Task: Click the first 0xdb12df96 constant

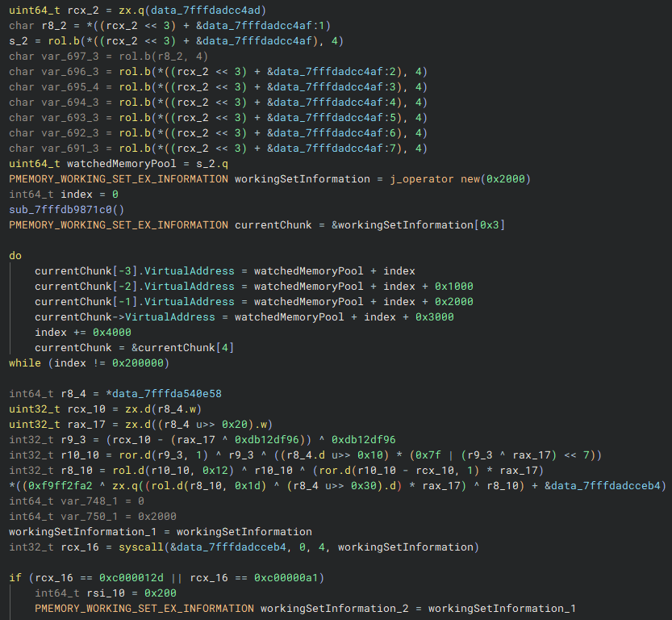Action: click(267, 440)
